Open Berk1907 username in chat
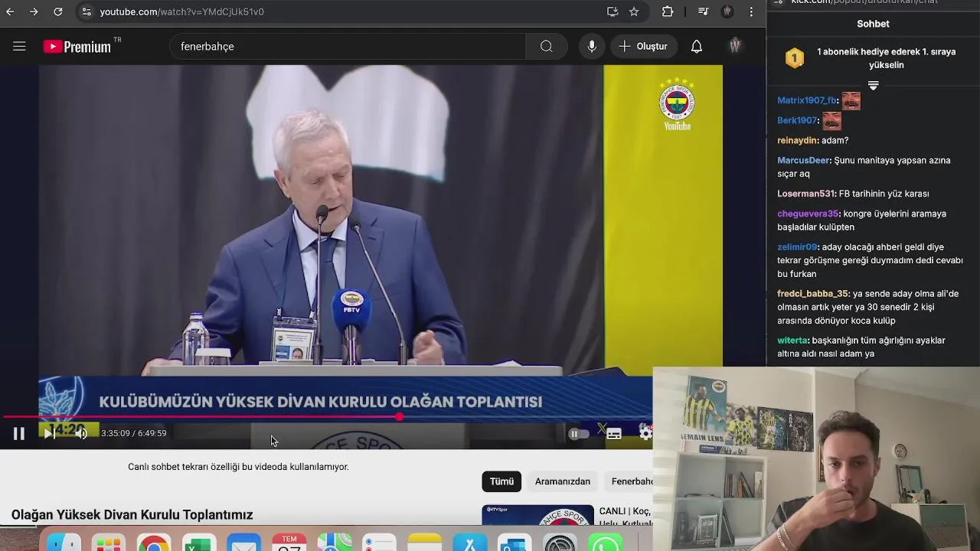The image size is (980, 551). coord(797,120)
